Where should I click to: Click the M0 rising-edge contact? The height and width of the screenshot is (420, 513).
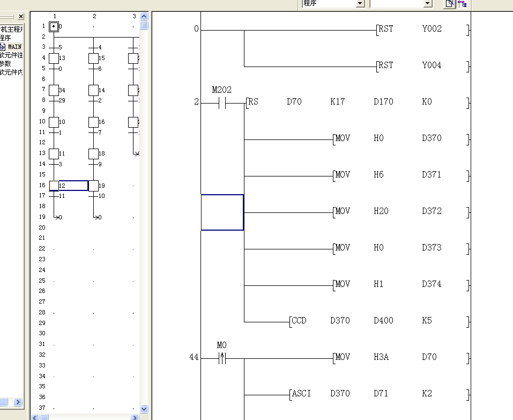pos(222,358)
